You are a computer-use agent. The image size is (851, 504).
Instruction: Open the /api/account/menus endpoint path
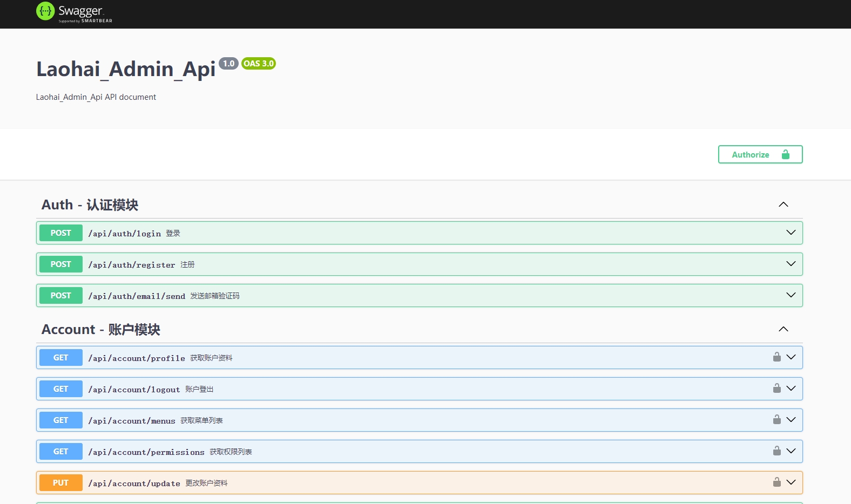(x=132, y=421)
